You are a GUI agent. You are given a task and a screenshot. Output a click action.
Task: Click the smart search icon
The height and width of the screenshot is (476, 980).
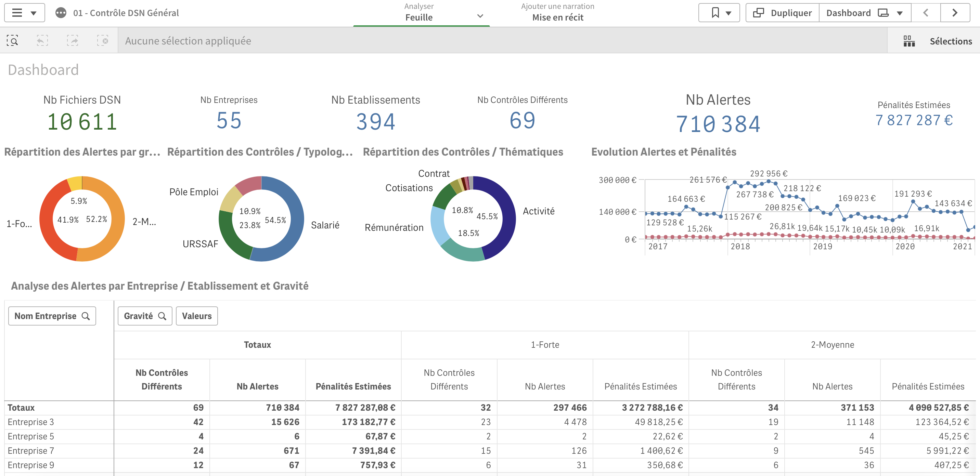pyautogui.click(x=13, y=41)
